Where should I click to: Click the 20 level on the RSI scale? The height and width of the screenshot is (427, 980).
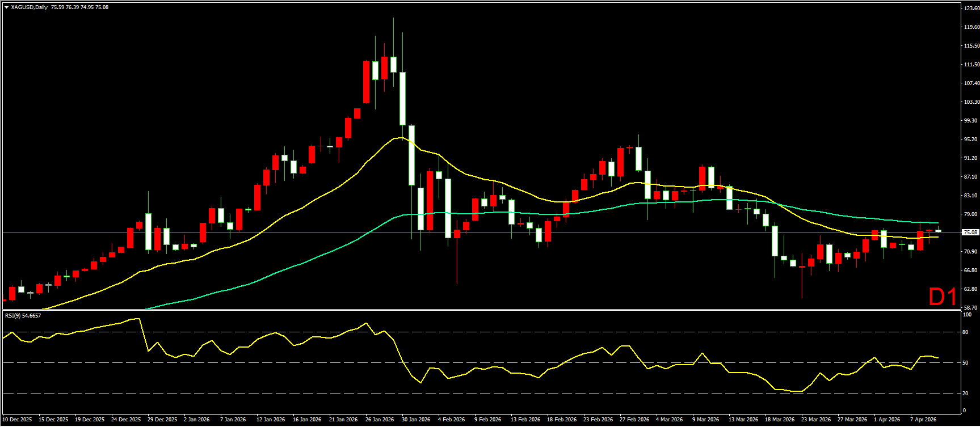click(x=966, y=394)
